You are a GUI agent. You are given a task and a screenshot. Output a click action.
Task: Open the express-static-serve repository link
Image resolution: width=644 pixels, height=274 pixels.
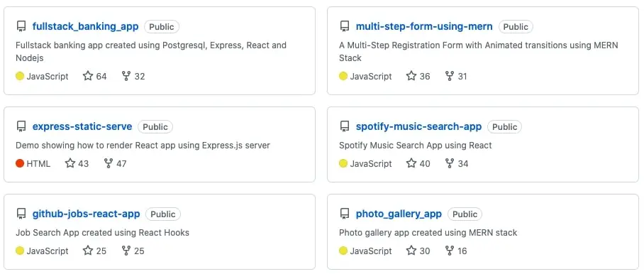(x=82, y=126)
